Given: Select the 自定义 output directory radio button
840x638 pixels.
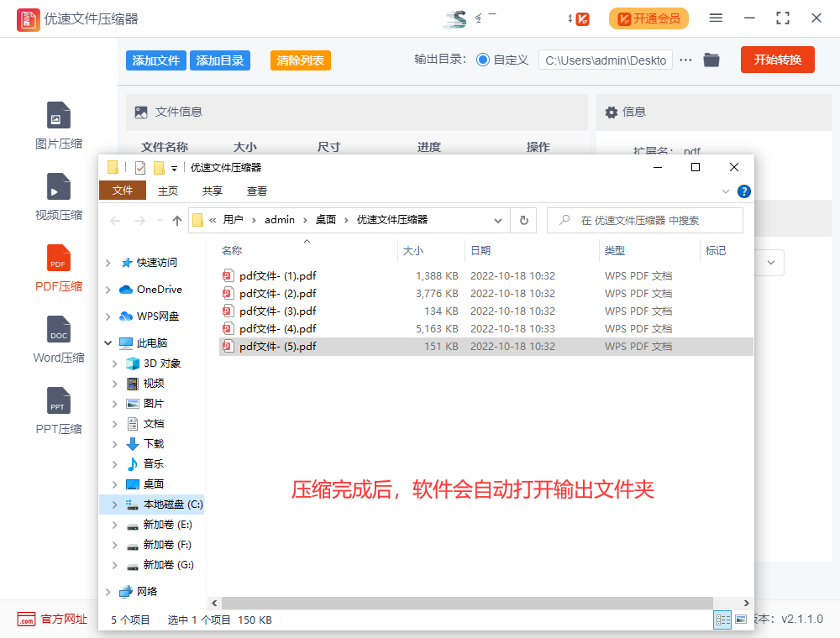Looking at the screenshot, I should click(x=483, y=60).
